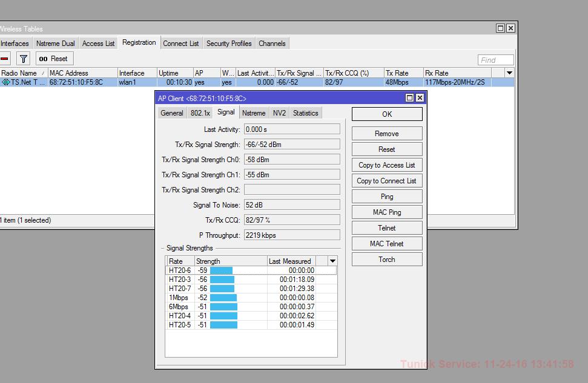This screenshot has height=383, width=588.
Task: Click the Reset button in AP Client dialog
Action: pyautogui.click(x=387, y=149)
